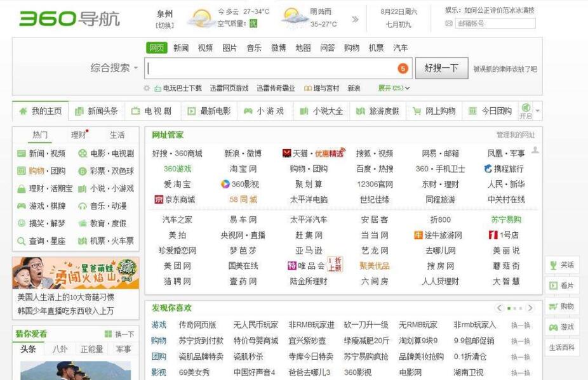Open the 亚马逊 link
This screenshot has width=588, height=380.
[309, 251]
